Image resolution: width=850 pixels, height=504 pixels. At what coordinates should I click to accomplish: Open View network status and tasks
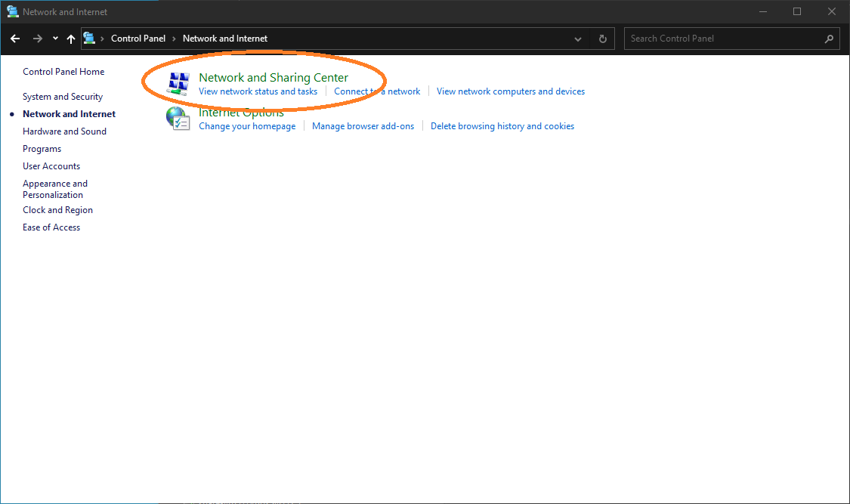tap(258, 91)
